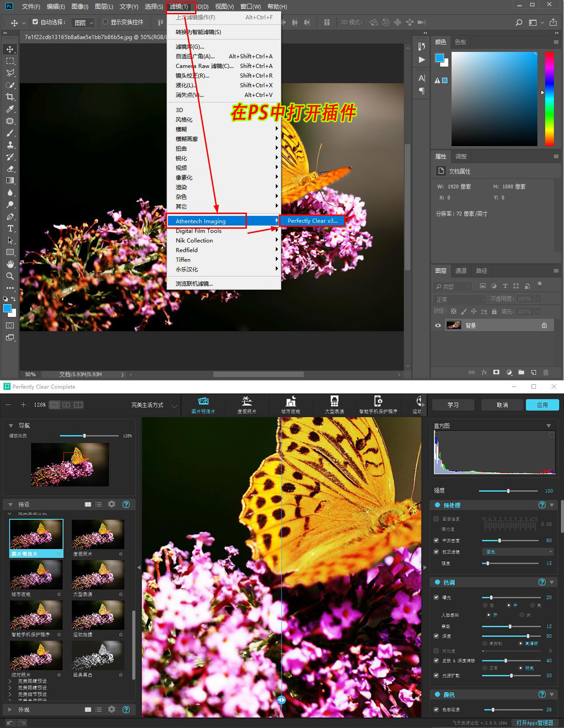This screenshot has width=564, height=728.
Task: Click the zoom in plus icon in Perfectly Clear
Action: click(x=23, y=405)
